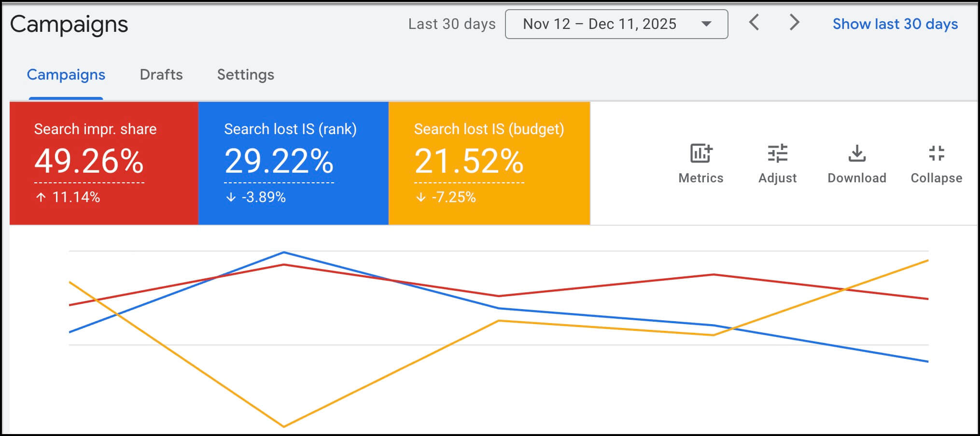This screenshot has height=436, width=980.
Task: Expand date picker with the caret arrow
Action: pyautogui.click(x=706, y=24)
